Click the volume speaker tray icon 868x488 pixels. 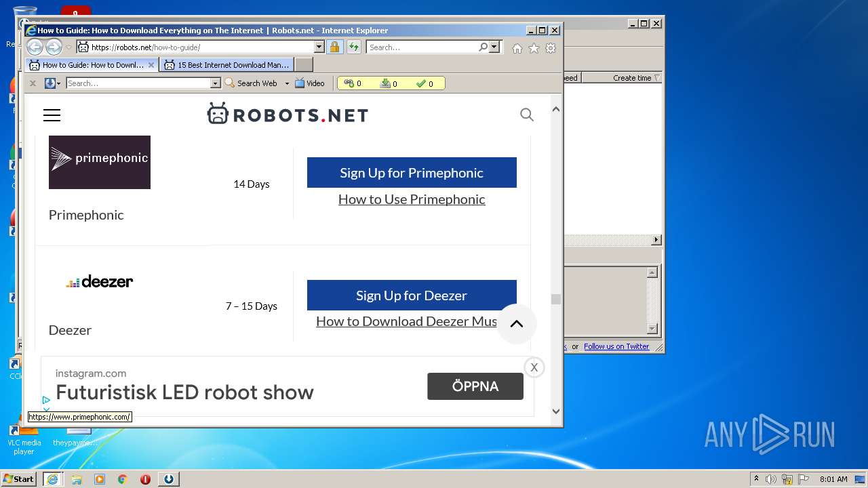coord(771,479)
